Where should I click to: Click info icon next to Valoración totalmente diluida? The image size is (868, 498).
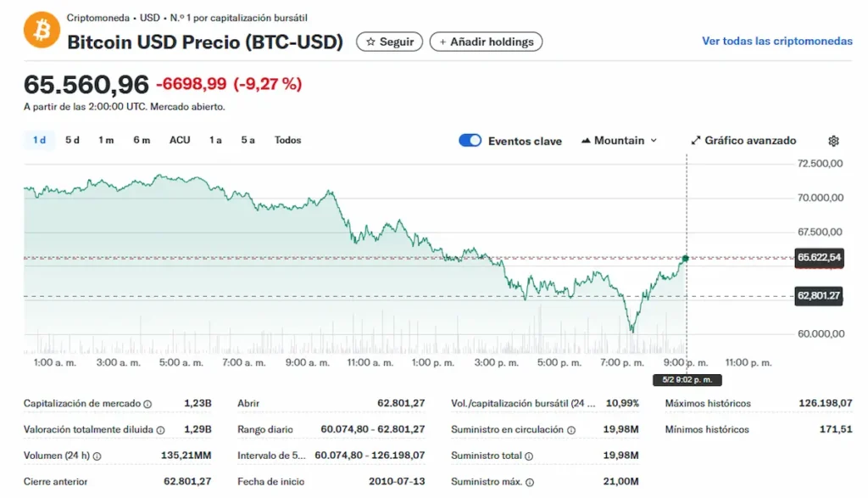pyautogui.click(x=160, y=430)
